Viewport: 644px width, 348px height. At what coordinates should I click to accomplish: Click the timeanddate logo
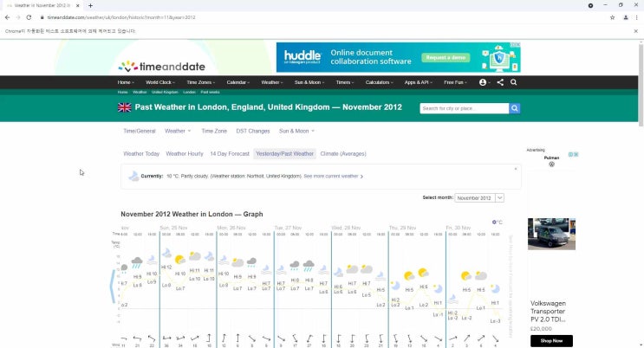point(162,66)
